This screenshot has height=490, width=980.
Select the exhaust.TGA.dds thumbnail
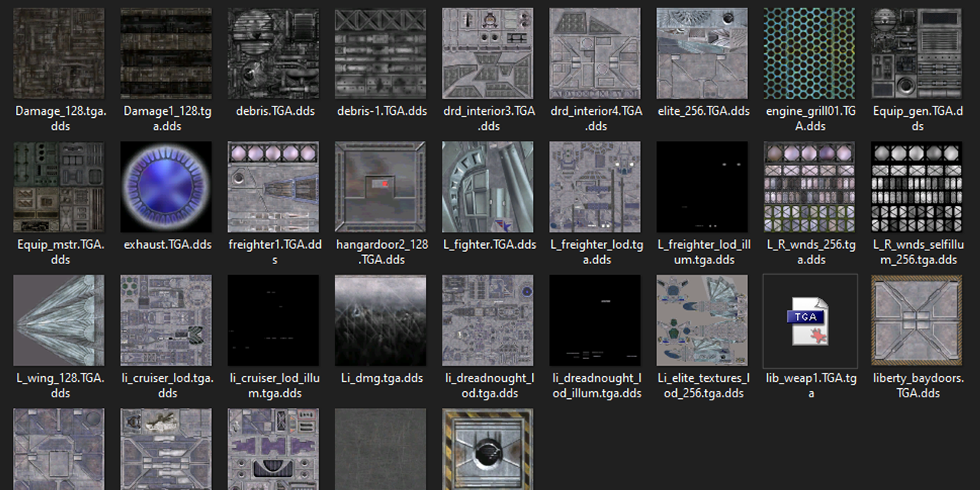pyautogui.click(x=166, y=186)
